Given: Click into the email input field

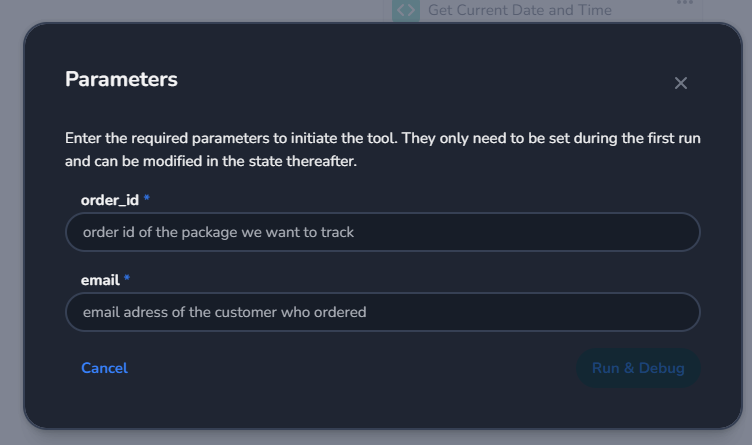Looking at the screenshot, I should pyautogui.click(x=382, y=312).
